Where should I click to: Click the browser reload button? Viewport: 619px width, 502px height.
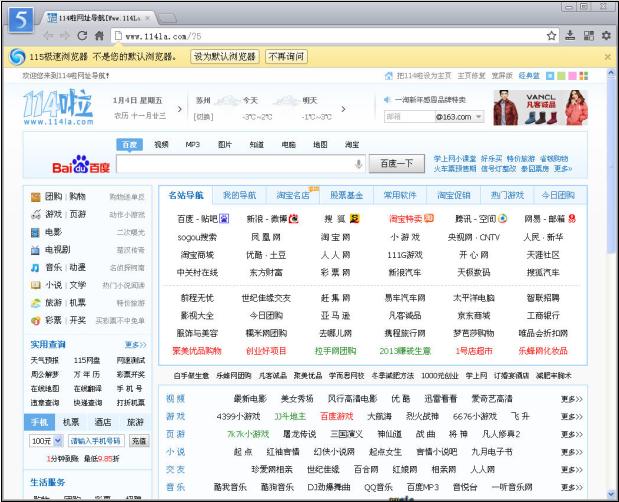83,36
